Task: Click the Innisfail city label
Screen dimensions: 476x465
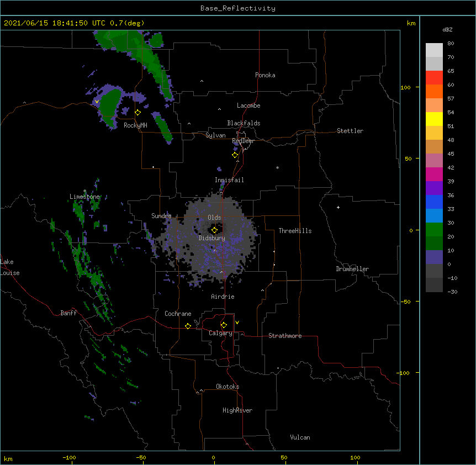Action: coord(229,180)
